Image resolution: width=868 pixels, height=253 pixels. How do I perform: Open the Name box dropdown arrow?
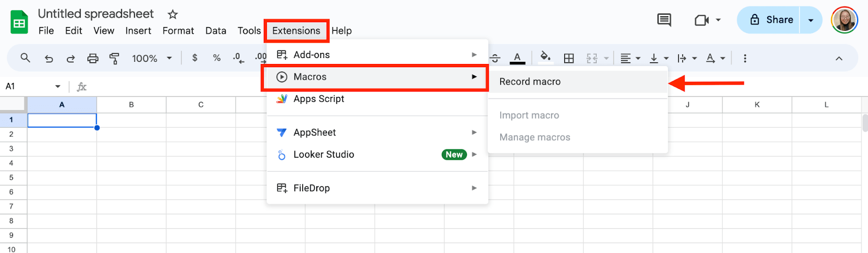[58, 87]
